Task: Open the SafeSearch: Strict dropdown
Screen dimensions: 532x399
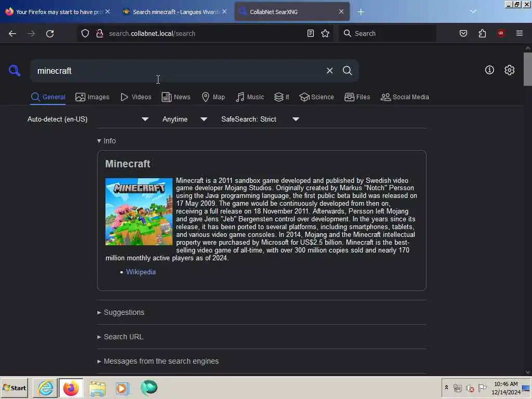Action: click(260, 119)
